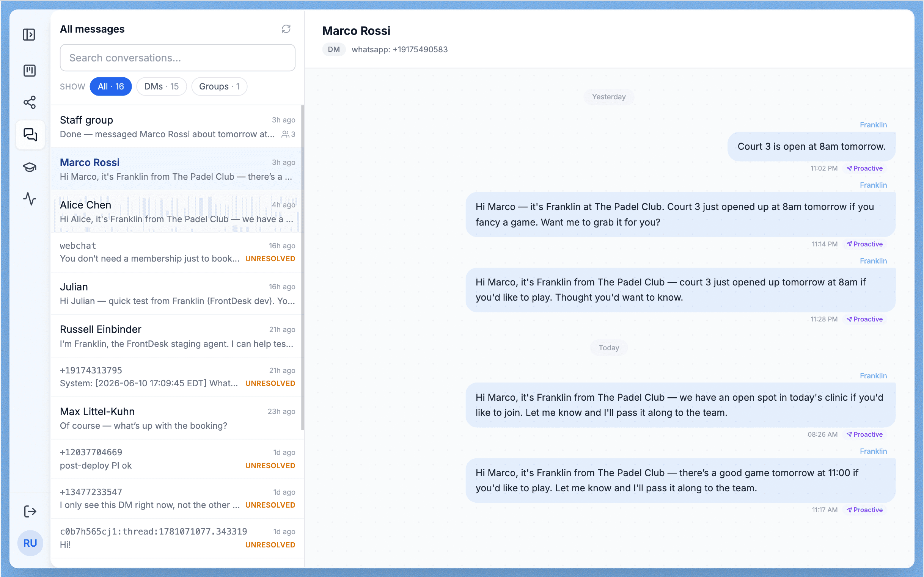
Task: Open the board icon in sidebar
Action: [x=29, y=70]
